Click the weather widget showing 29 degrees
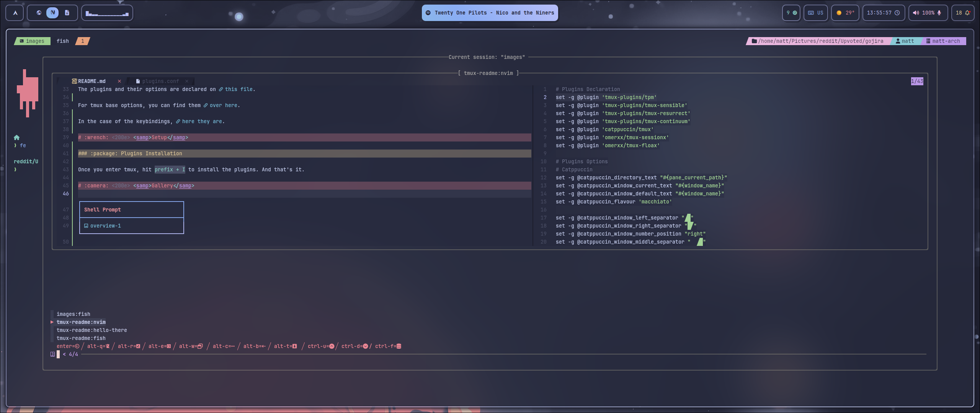This screenshot has width=980, height=413. tap(845, 13)
